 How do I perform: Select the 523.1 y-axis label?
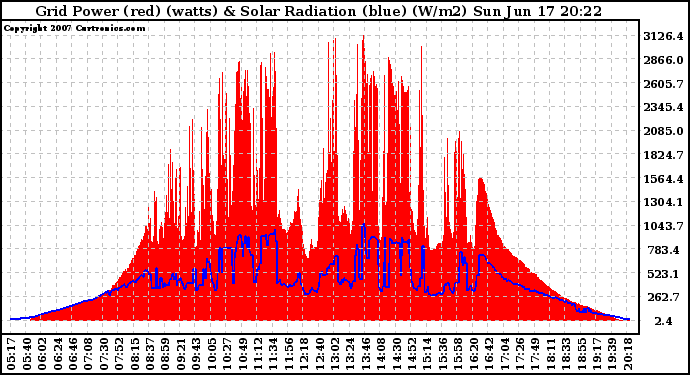pyautogui.click(x=663, y=274)
